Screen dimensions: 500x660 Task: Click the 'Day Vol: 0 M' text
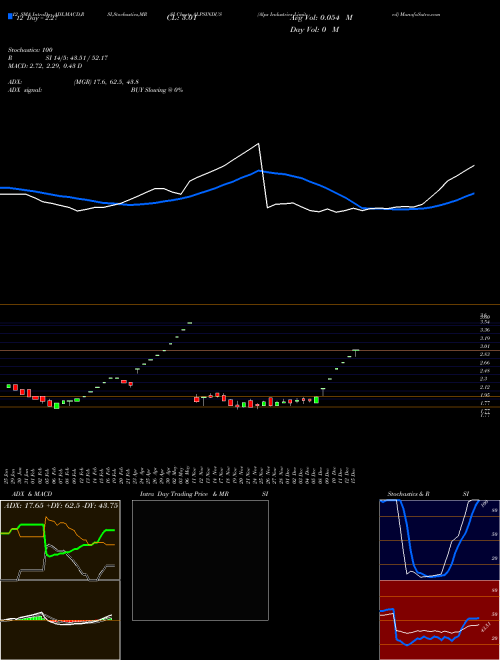[314, 30]
